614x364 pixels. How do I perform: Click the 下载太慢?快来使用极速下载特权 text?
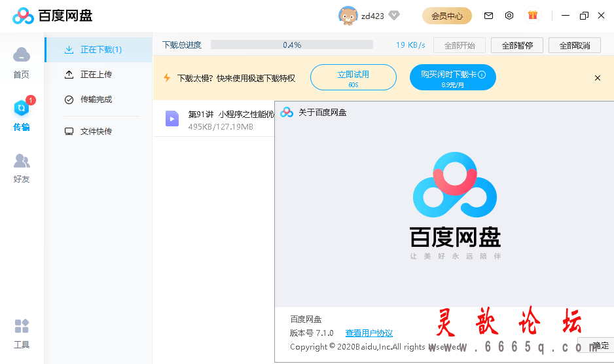236,78
